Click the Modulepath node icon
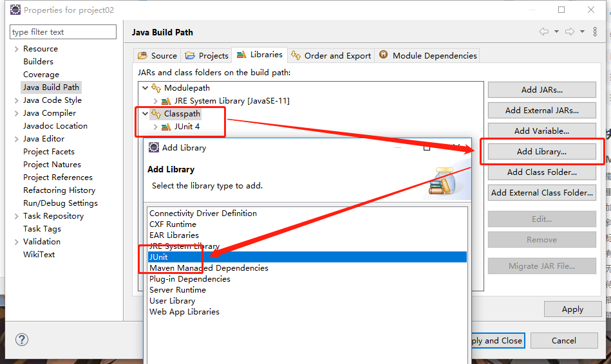Screen dimensions: 611x364 click(x=156, y=88)
